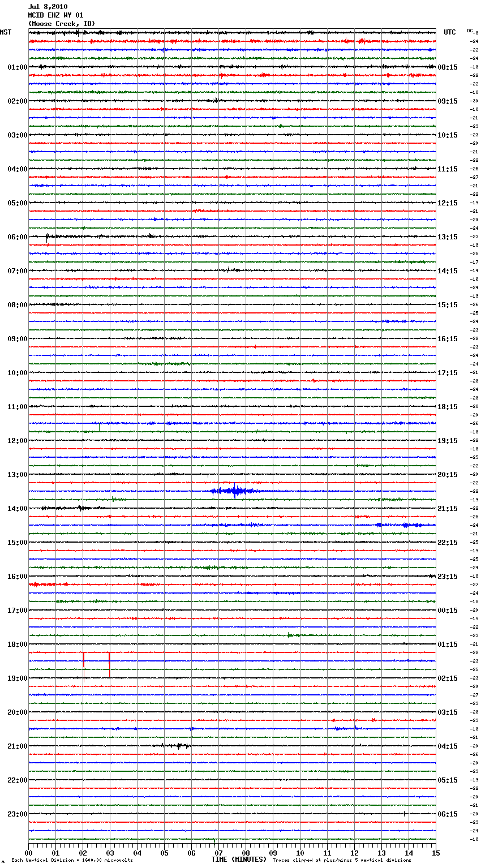Click the '04:15' UTC time label
Screen dimensions: 481x868
[x=448, y=746]
